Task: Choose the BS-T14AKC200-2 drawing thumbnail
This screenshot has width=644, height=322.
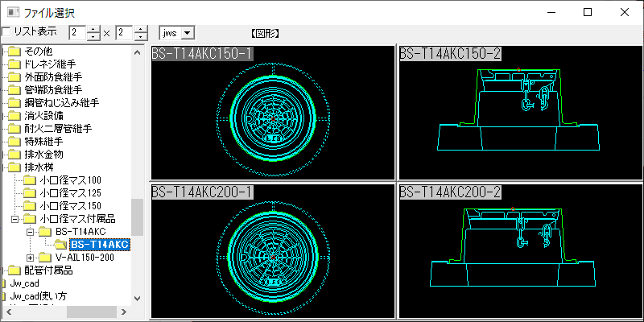Action: coord(521,250)
